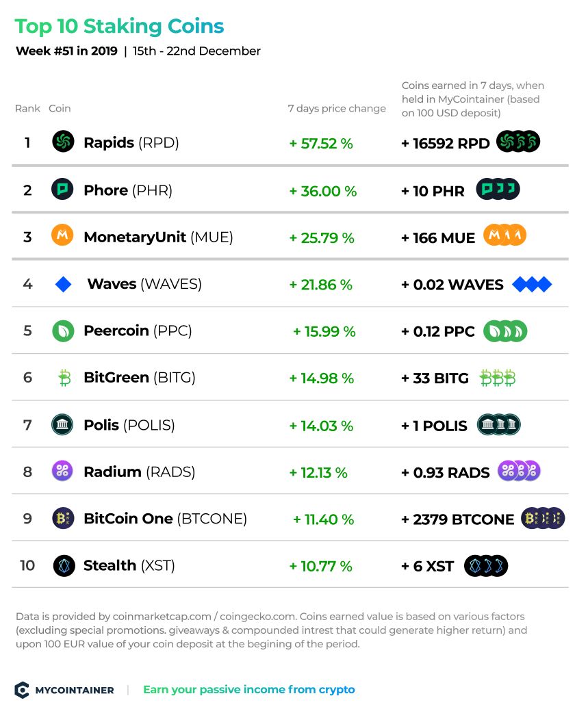
Task: Click the green Peercoin leaf logo
Action: coord(63,331)
